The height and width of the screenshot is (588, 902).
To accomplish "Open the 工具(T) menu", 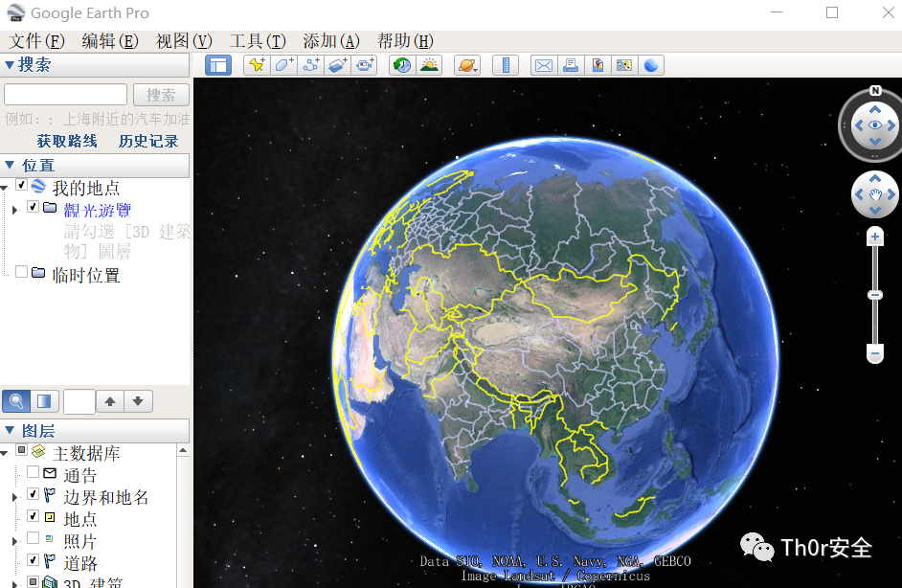I will point(258,41).
